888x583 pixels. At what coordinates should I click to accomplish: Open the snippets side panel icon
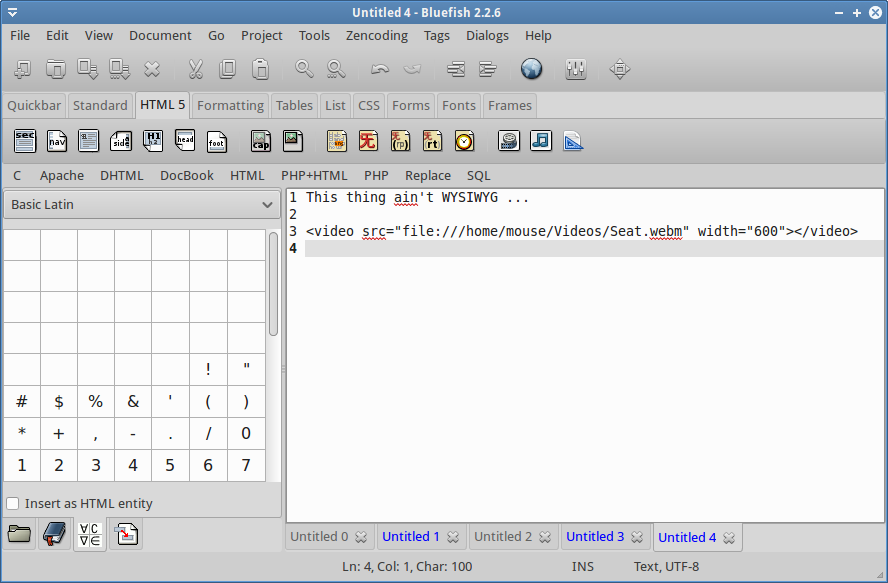click(126, 534)
